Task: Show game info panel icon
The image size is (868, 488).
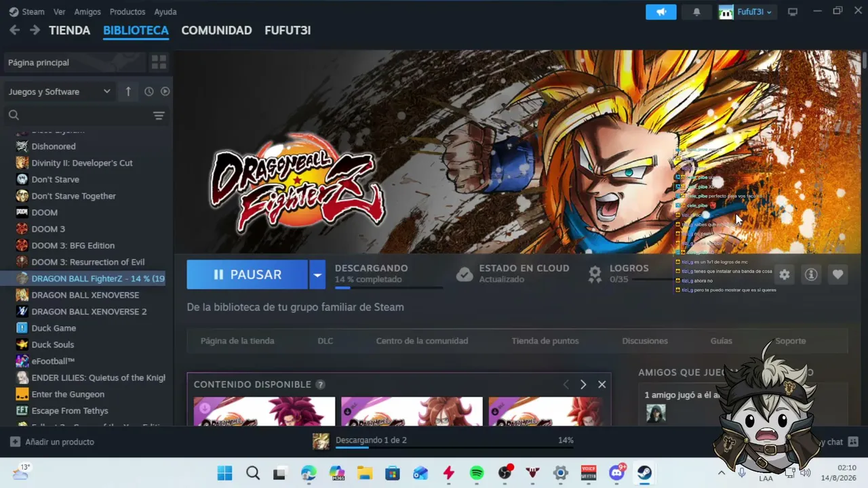Action: (811, 274)
